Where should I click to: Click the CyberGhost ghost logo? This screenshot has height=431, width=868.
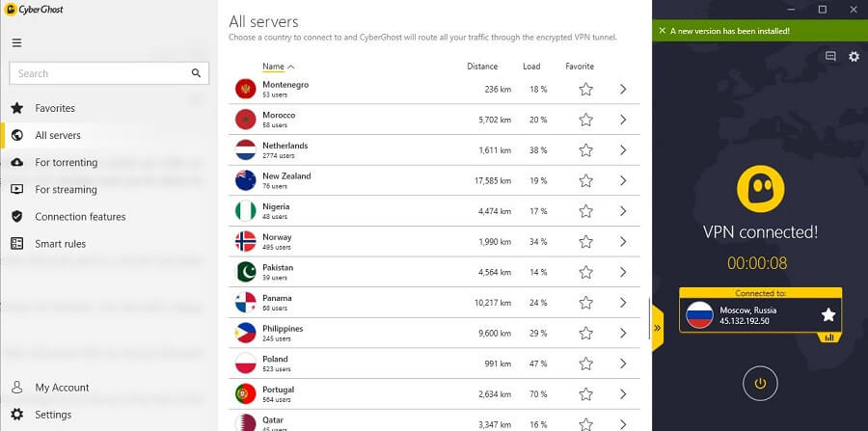click(x=760, y=189)
